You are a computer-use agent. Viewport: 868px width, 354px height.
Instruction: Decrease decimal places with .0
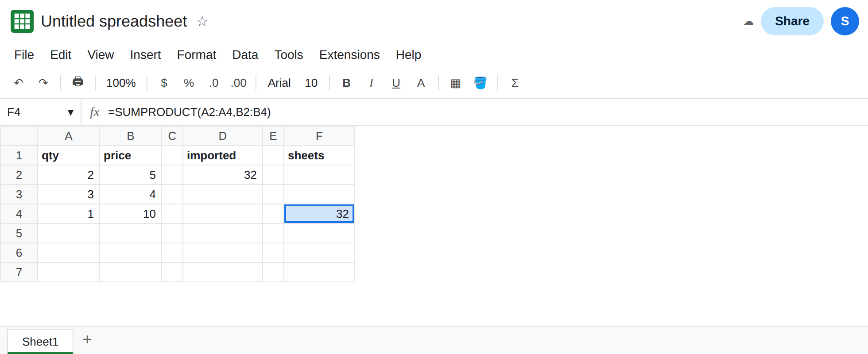[214, 83]
